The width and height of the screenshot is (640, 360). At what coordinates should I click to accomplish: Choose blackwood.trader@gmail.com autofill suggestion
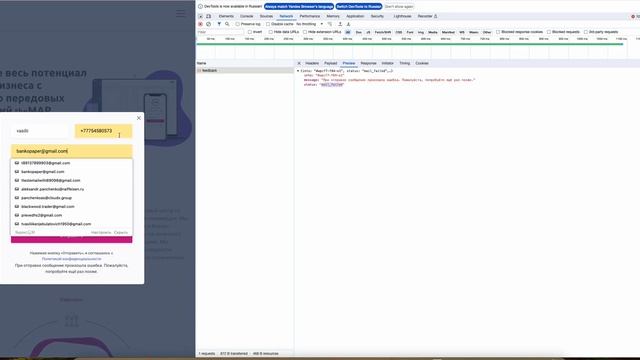[x=72, y=207]
